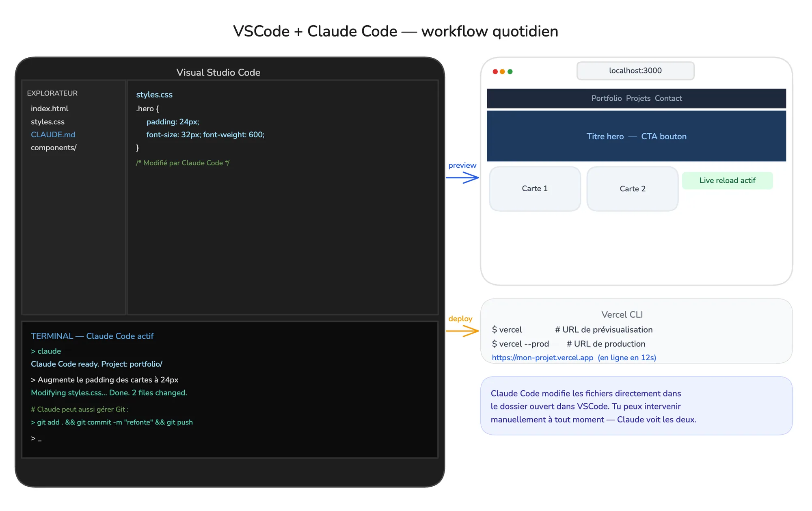Open the Contact nav link

click(x=668, y=98)
